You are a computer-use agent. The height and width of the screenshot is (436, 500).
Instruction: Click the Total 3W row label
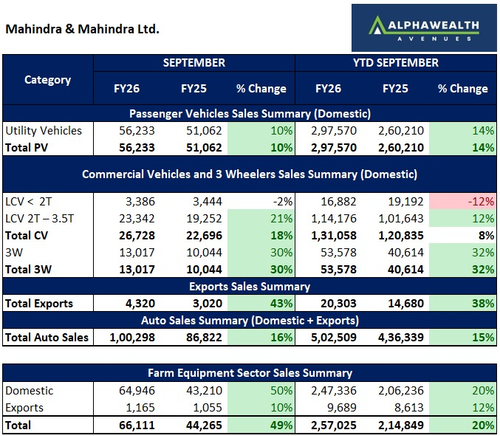tap(28, 270)
